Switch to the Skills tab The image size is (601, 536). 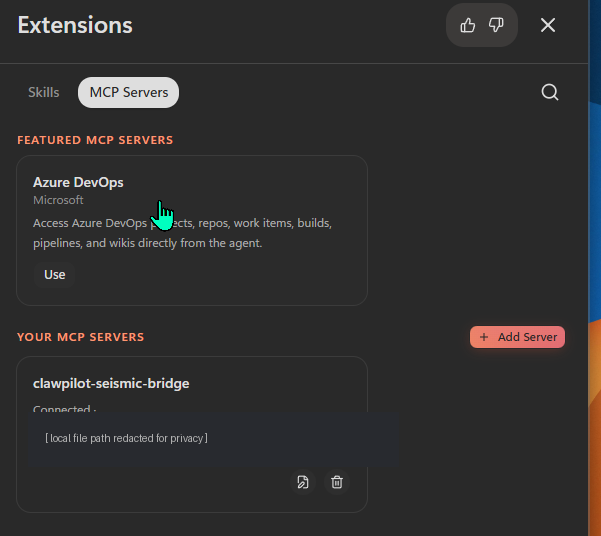[x=44, y=92]
